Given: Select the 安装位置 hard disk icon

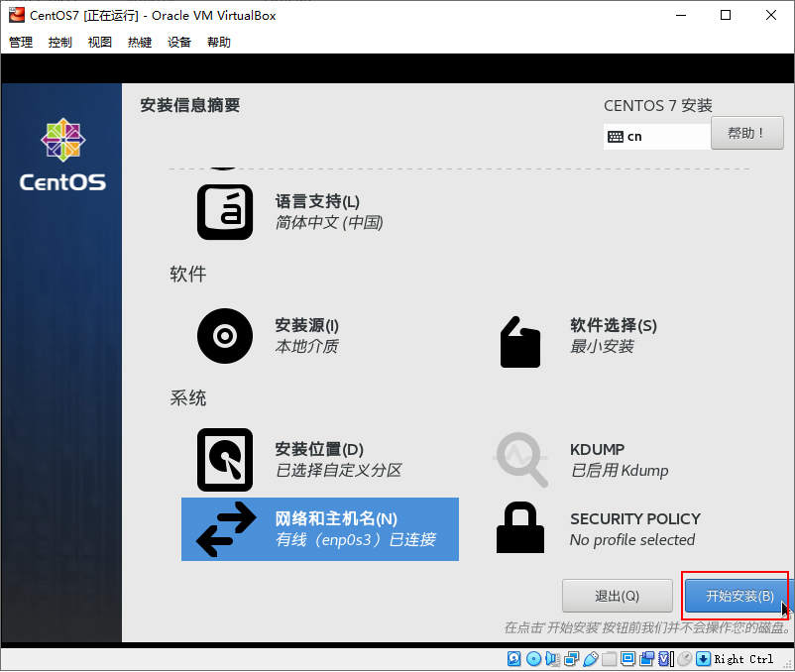Looking at the screenshot, I should coord(224,459).
